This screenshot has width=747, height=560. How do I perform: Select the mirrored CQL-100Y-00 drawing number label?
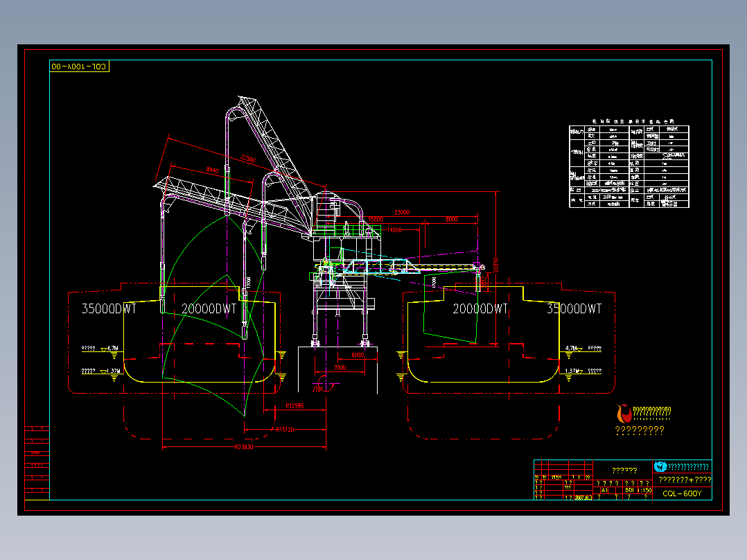(79, 67)
